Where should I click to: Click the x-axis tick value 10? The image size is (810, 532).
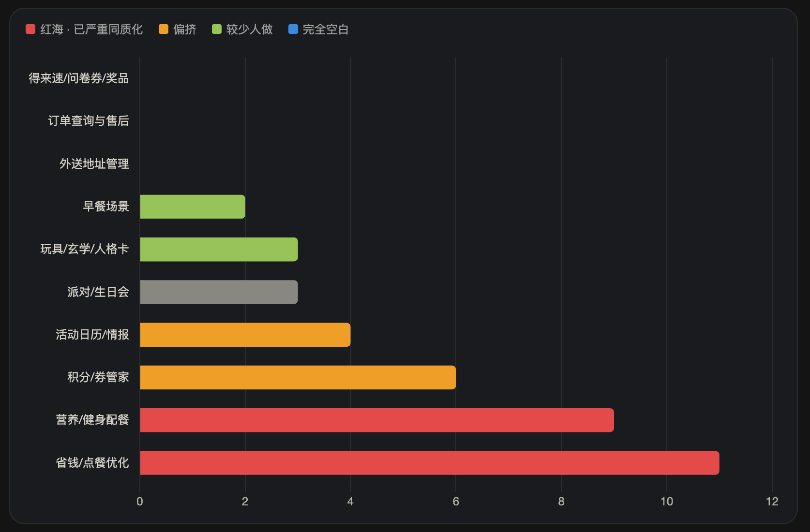(x=667, y=502)
